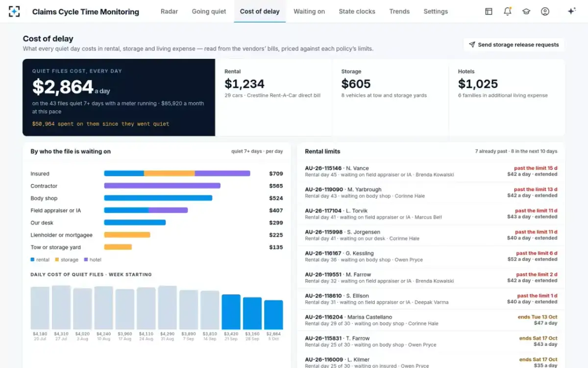Open the Rental $1,234 card
This screenshot has width=588, height=368.
coord(274,97)
